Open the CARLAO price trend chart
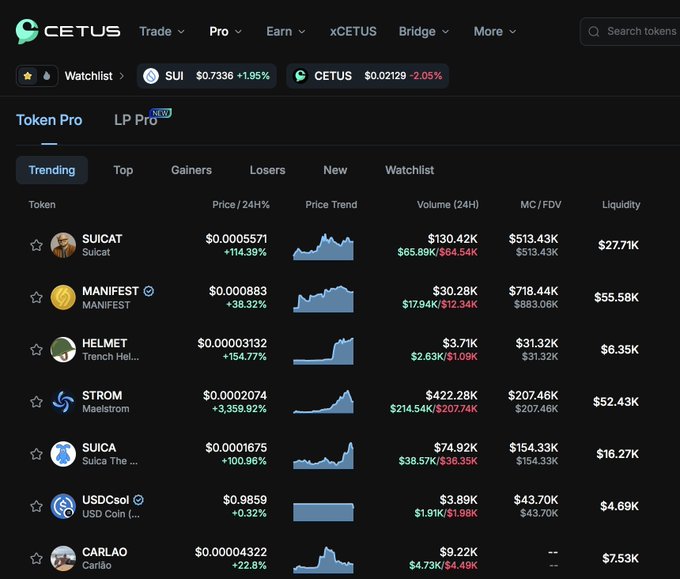Viewport: 680px width, 579px height. click(324, 559)
